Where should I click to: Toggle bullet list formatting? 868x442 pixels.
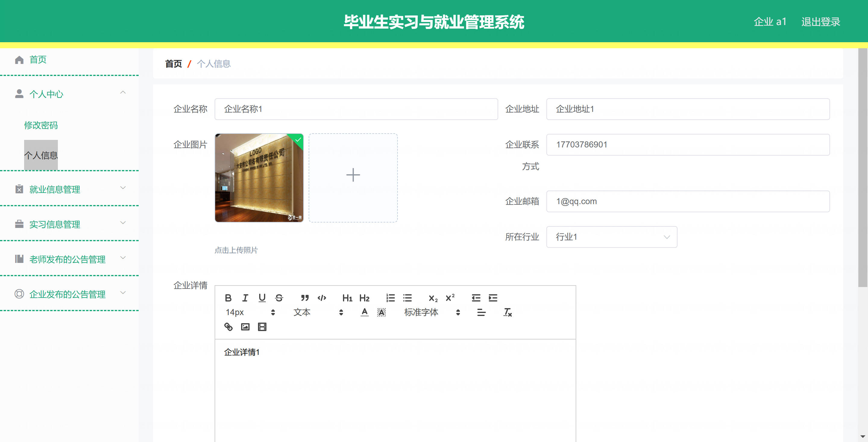click(407, 298)
